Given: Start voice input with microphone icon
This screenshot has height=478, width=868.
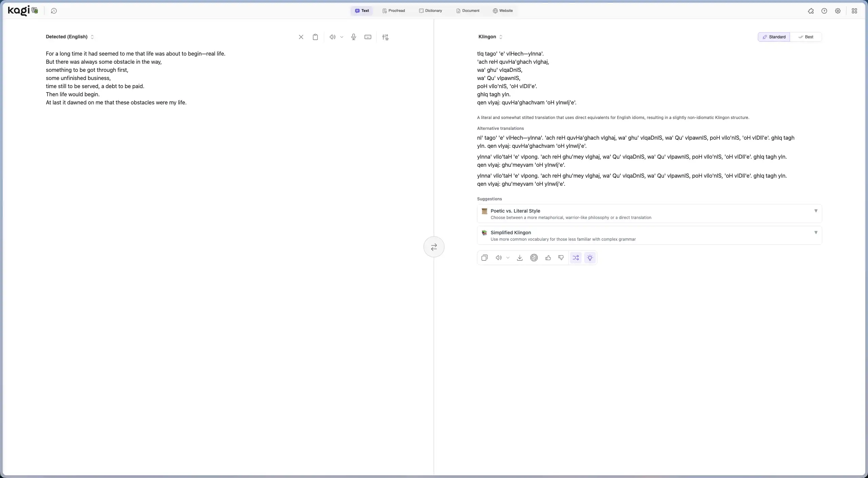Looking at the screenshot, I should coord(353,37).
